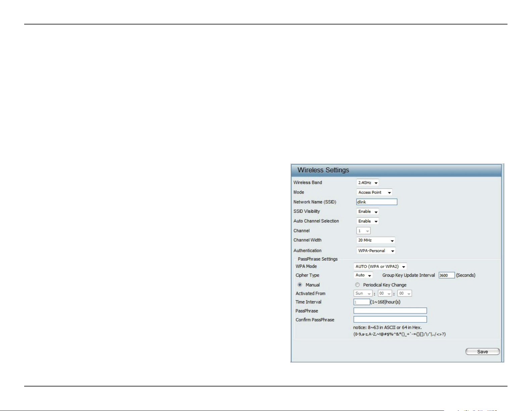Open the Activated From day dropdown
This screenshot has width=532, height=411.
363,293
